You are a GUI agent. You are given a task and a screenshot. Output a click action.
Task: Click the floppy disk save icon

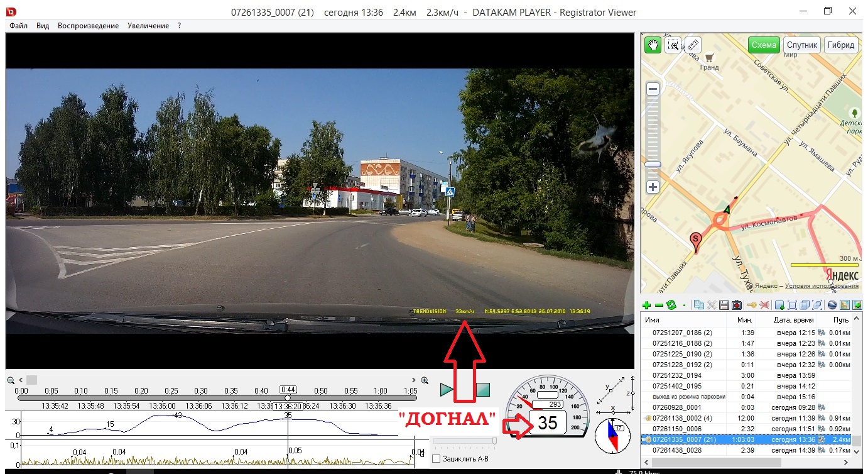(724, 306)
